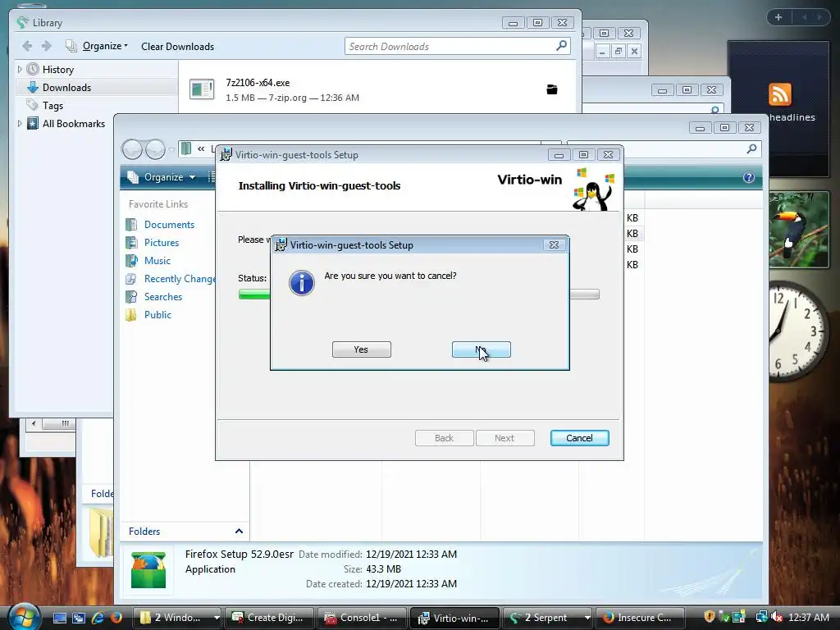
Task: Click the Explorer help question-mark icon
Action: point(748,177)
